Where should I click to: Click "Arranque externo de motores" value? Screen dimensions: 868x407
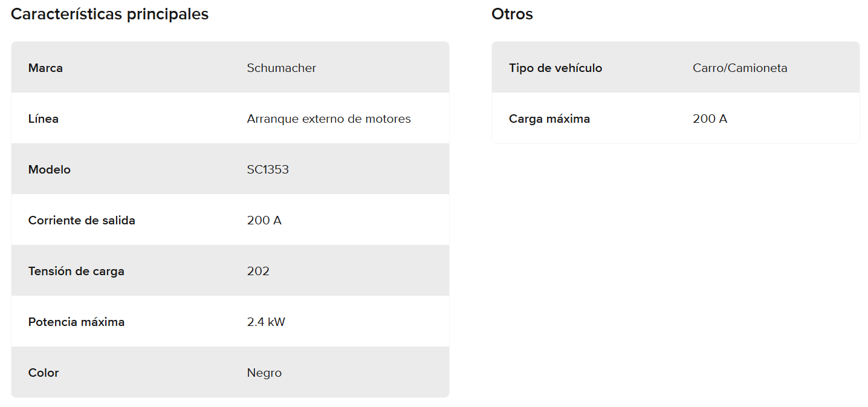click(328, 119)
